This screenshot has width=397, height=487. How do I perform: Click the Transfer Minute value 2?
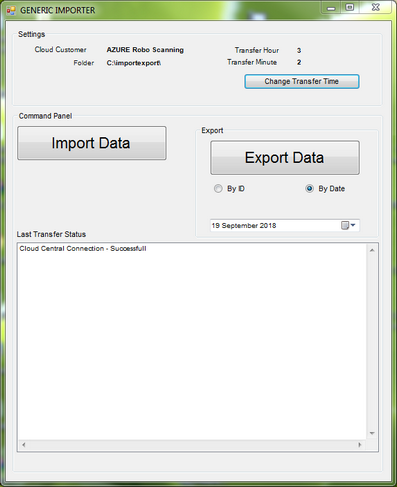(x=299, y=62)
